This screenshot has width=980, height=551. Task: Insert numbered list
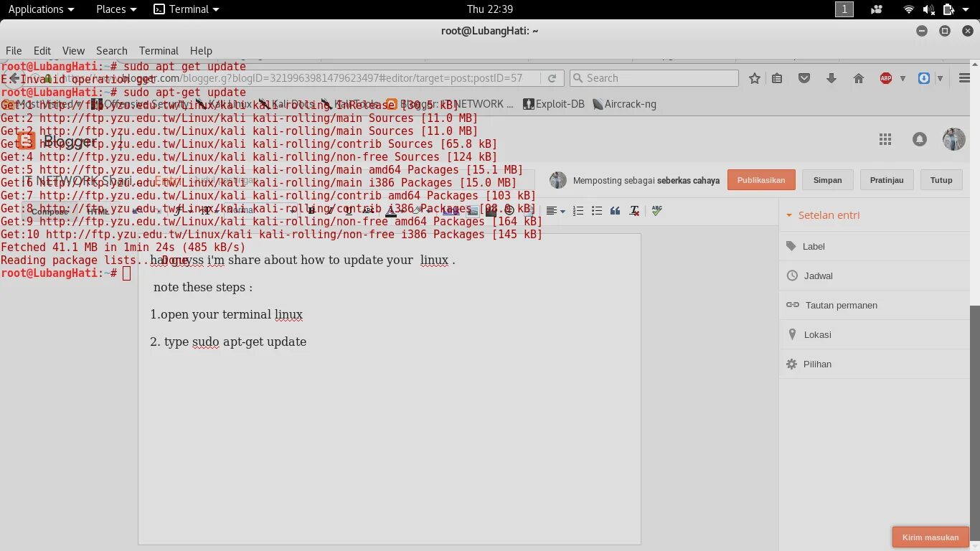click(578, 211)
